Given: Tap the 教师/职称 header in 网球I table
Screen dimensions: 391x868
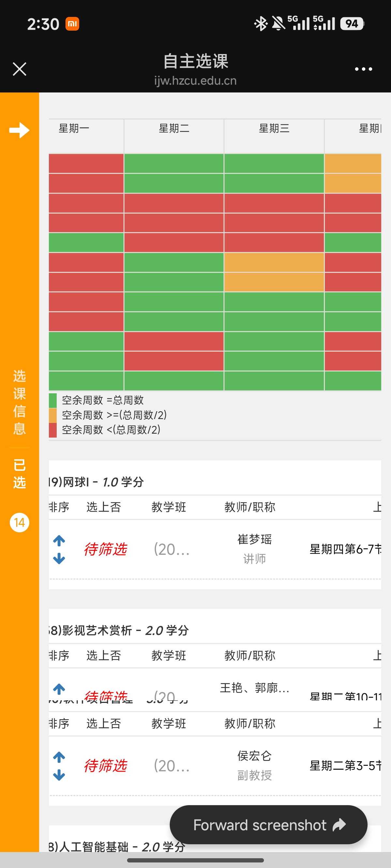Looking at the screenshot, I should pyautogui.click(x=250, y=507).
